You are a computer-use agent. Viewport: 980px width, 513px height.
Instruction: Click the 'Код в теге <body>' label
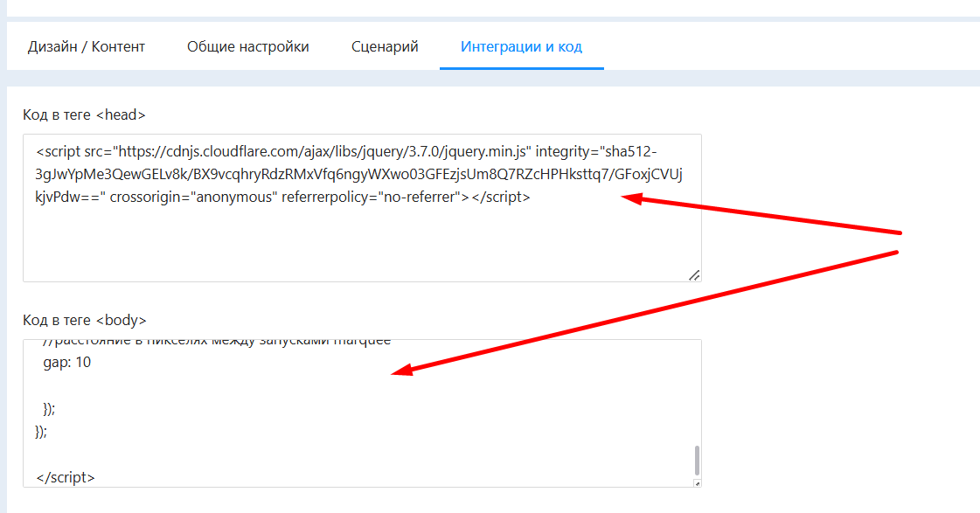click(x=85, y=320)
